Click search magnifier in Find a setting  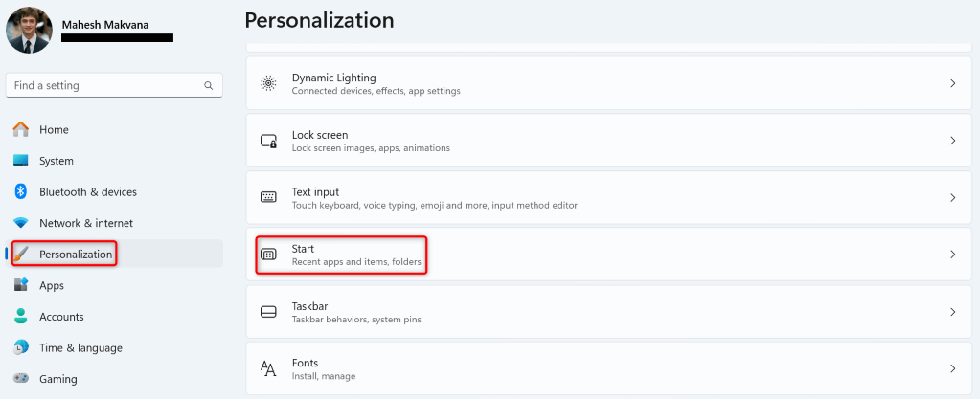point(208,85)
